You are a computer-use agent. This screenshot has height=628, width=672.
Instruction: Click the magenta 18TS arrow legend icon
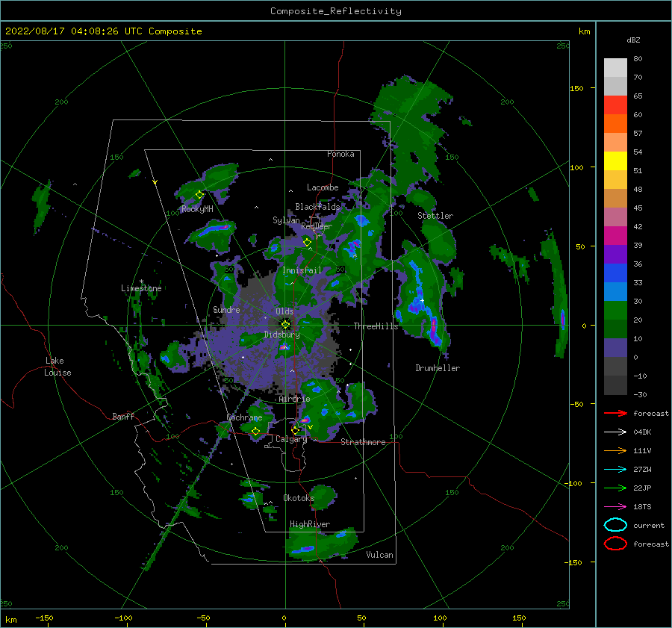click(x=615, y=507)
